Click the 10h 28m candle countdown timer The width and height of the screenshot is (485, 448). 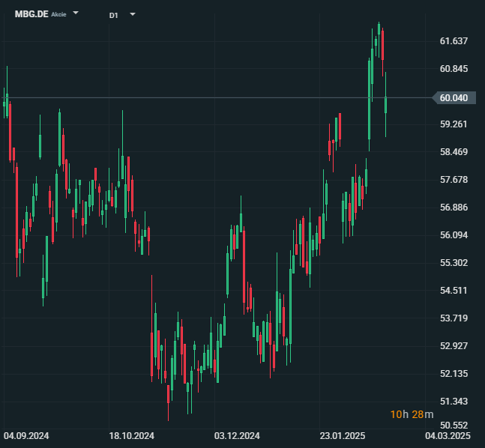tap(412, 414)
